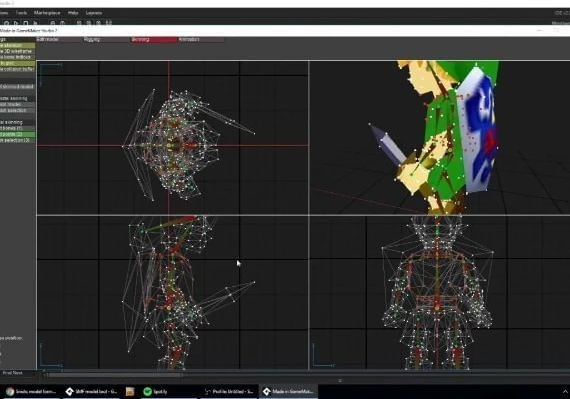Open the Marketplace menu
Screen dimensions: 570x399
tap(47, 13)
